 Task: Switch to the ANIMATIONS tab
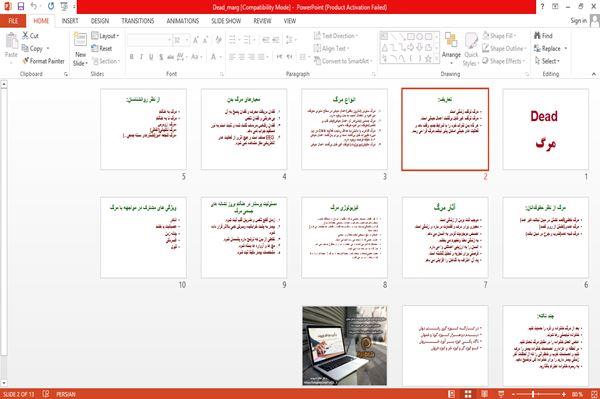183,21
